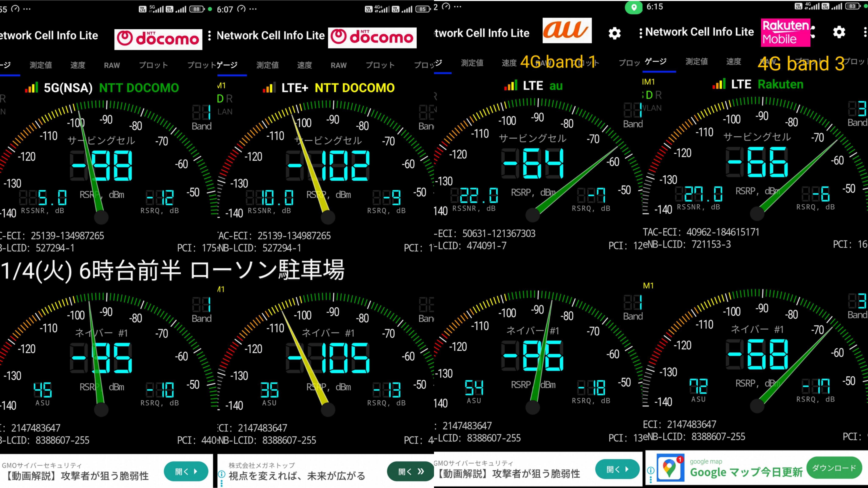
Task: Open settings gear on Rakuten Mobile screen
Action: (x=839, y=32)
